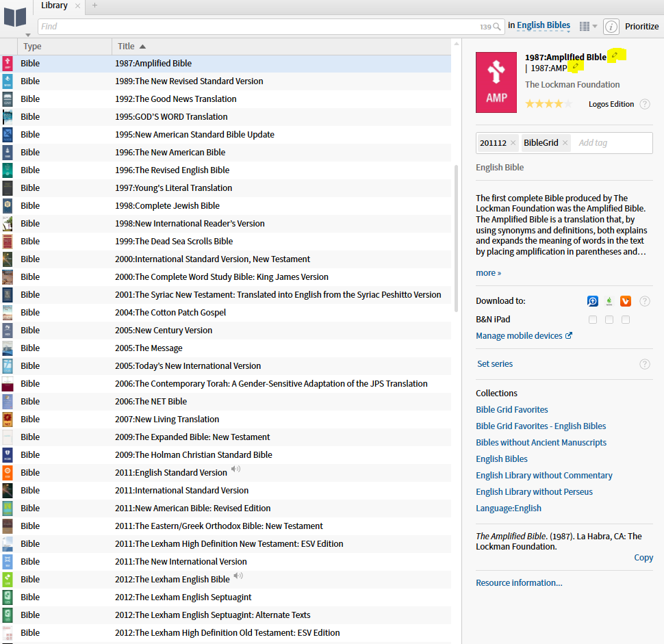Screen dimensions: 664x644
Task: Click the audio speaker icon on English Standard Version
Action: point(236,469)
